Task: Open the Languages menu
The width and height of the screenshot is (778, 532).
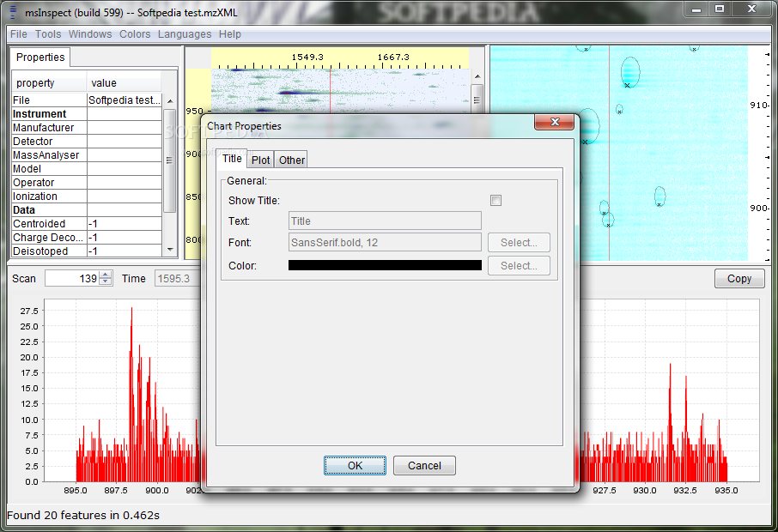Action: [x=185, y=34]
